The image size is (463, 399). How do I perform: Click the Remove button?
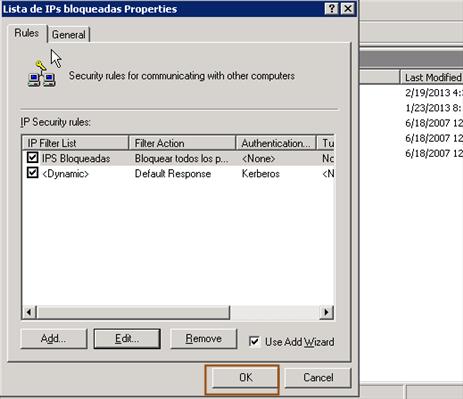204,339
